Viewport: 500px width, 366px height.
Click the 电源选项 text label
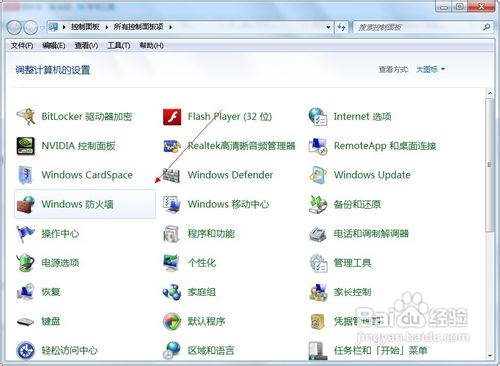(x=60, y=263)
